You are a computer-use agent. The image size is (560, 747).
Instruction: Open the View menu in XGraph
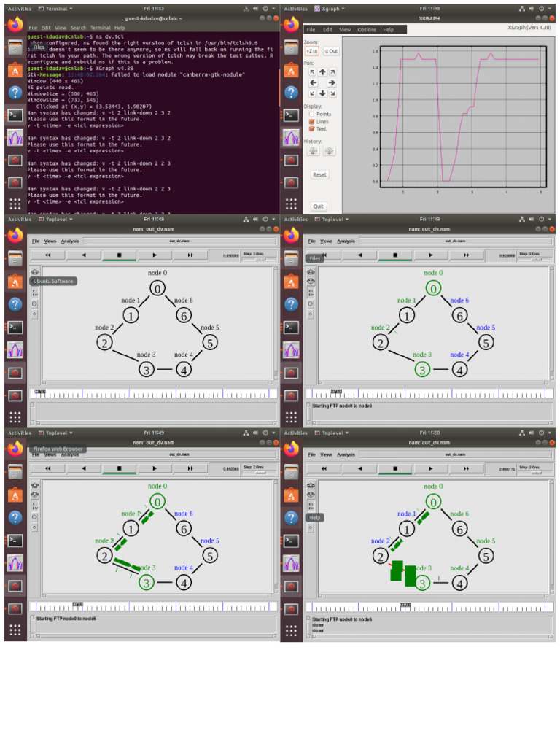pyautogui.click(x=345, y=30)
